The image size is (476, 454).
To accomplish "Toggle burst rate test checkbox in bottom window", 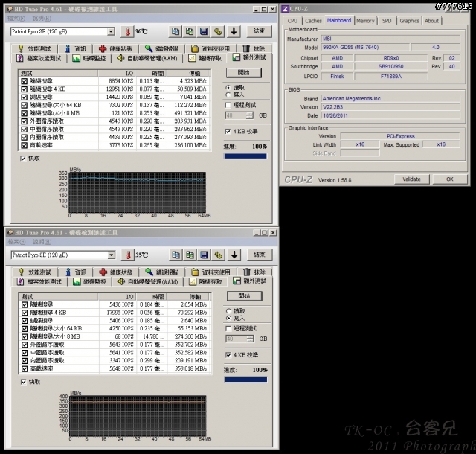I will [25, 368].
